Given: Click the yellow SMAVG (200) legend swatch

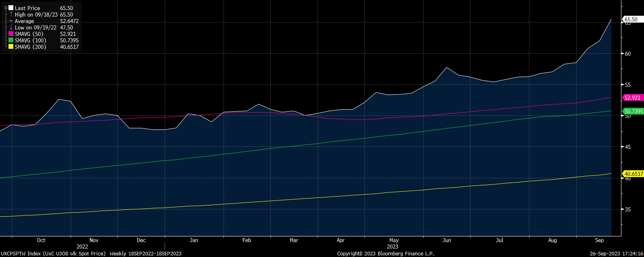Looking at the screenshot, I should pyautogui.click(x=11, y=47).
